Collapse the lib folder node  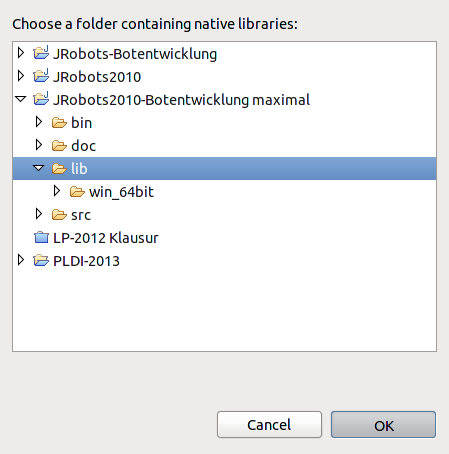click(x=39, y=168)
